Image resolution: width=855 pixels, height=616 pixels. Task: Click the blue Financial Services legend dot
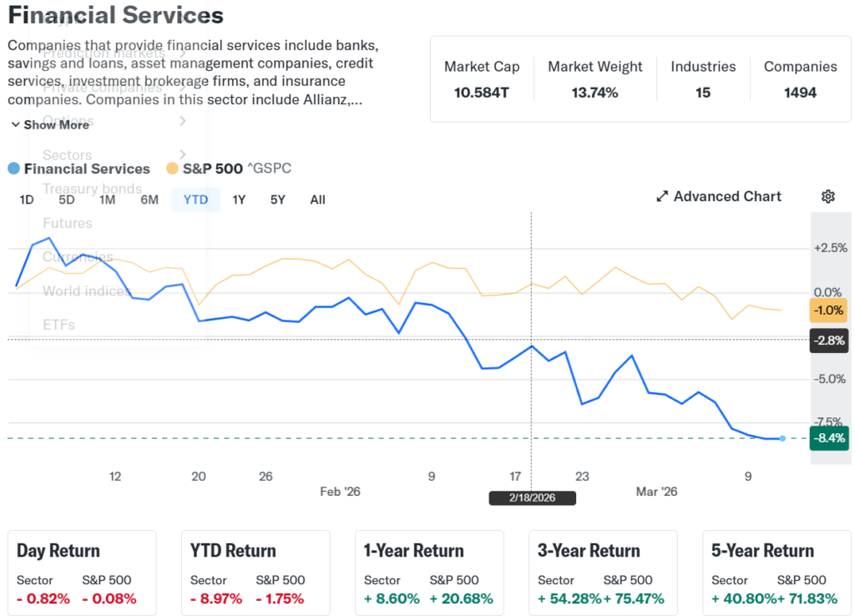(13, 169)
